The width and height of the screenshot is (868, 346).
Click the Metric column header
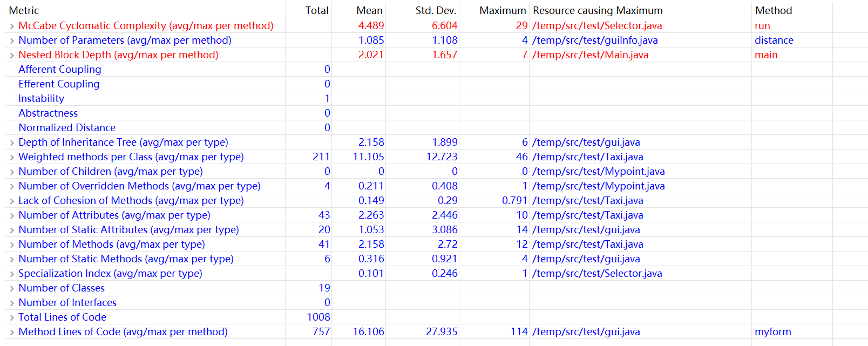pos(24,10)
